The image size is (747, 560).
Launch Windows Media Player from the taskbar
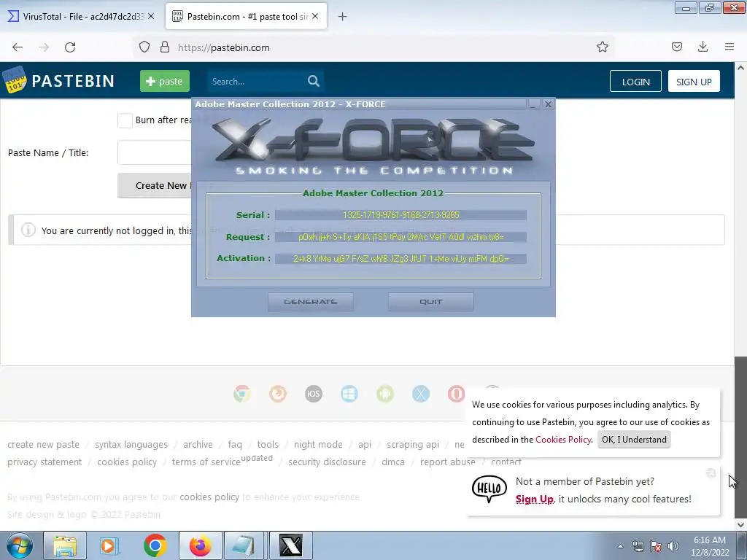pos(109,545)
